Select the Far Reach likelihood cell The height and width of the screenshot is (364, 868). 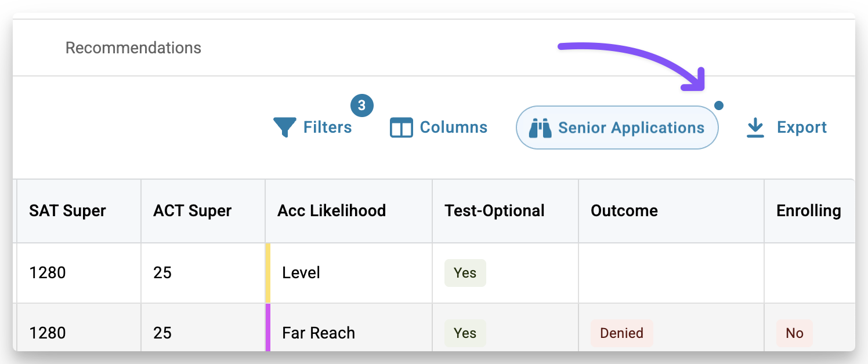(349, 328)
